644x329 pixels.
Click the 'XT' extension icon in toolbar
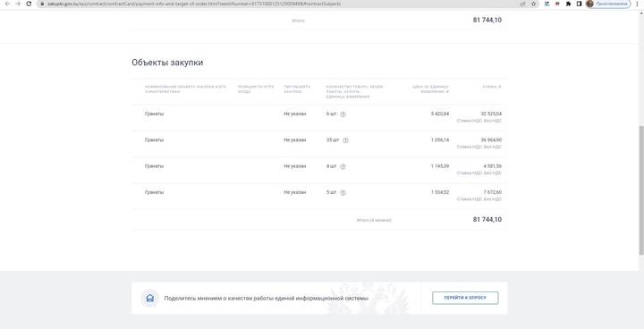pyautogui.click(x=547, y=4)
